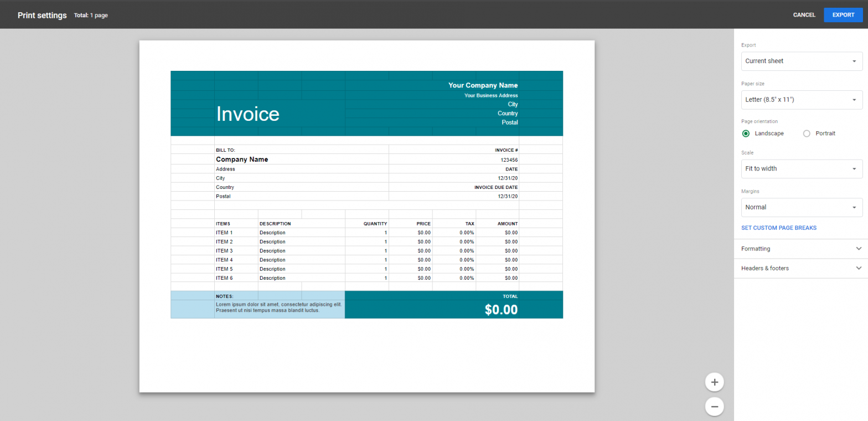The height and width of the screenshot is (421, 868).
Task: Cancel the print settings
Action: (804, 15)
